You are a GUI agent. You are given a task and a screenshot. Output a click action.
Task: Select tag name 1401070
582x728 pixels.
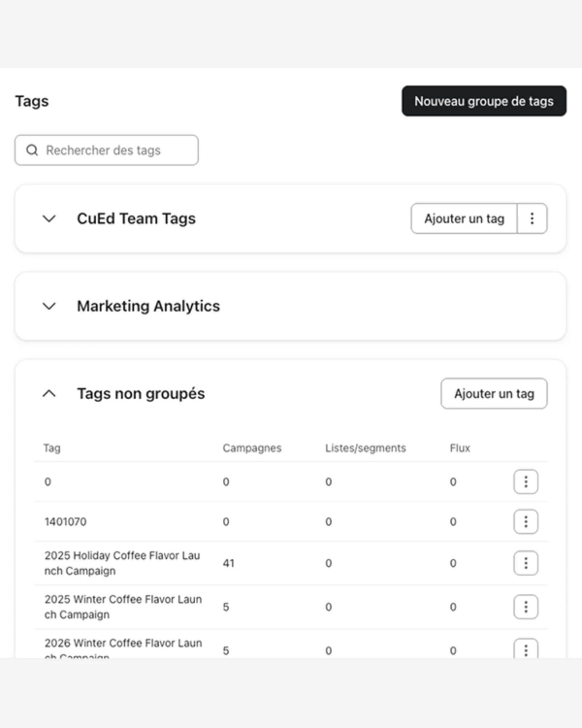[65, 522]
